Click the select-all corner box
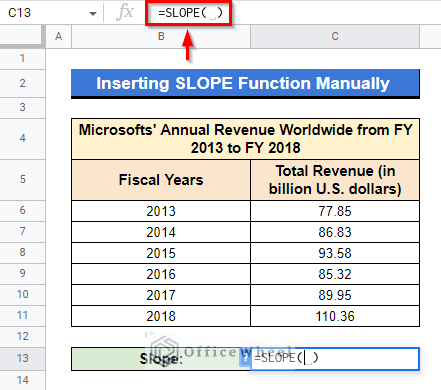This screenshot has width=441, height=390. [22, 36]
